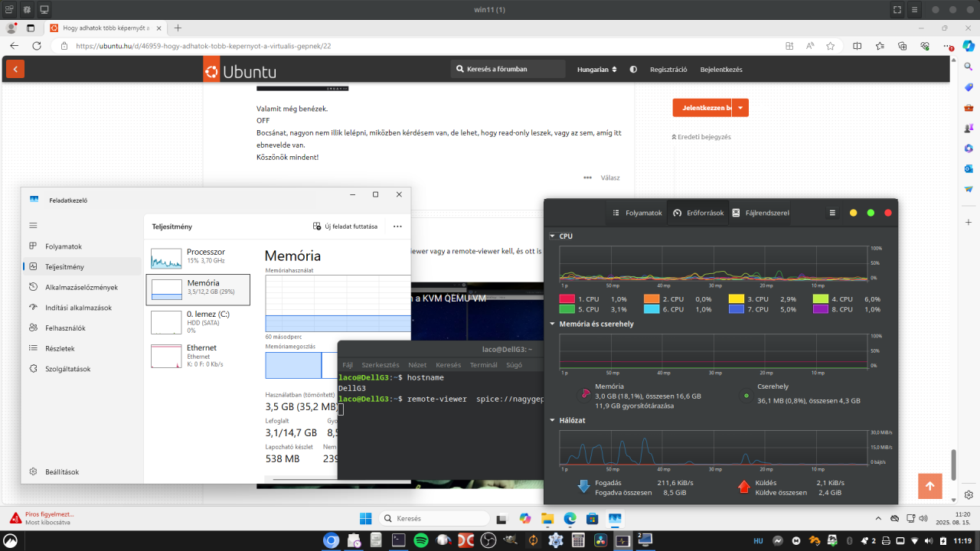
Task: Collapse the Memória és cserehely section
Action: tap(554, 324)
